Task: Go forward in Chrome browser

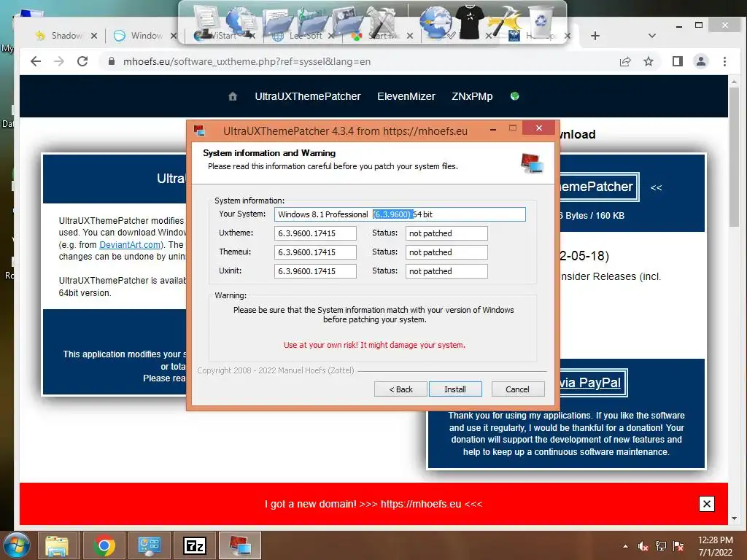Action: click(59, 61)
